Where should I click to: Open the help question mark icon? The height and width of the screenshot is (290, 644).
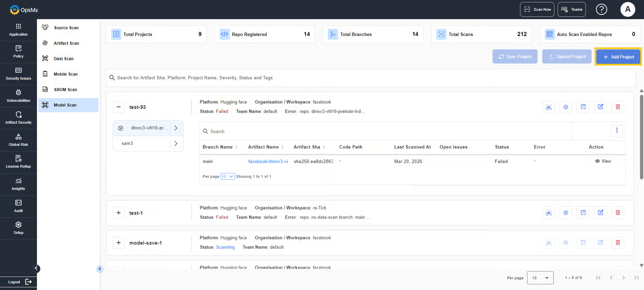(601, 9)
